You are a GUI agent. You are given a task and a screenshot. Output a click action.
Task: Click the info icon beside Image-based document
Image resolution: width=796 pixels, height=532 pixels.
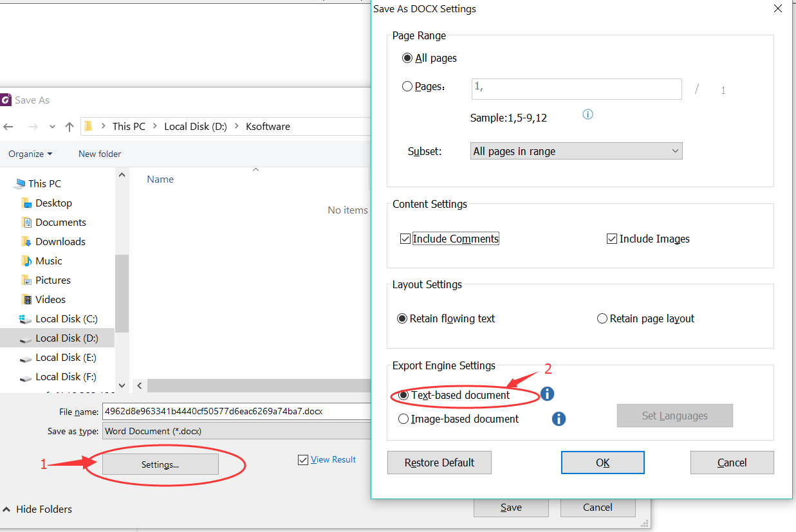pos(559,419)
